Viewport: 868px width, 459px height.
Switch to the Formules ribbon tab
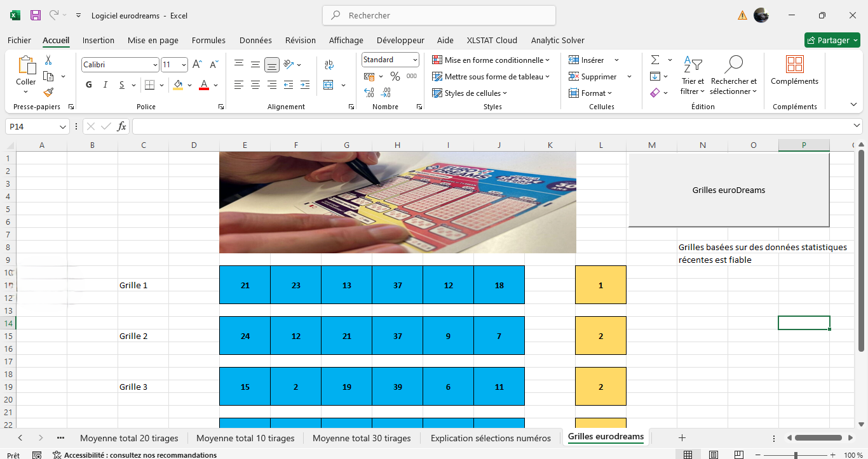[x=208, y=40]
